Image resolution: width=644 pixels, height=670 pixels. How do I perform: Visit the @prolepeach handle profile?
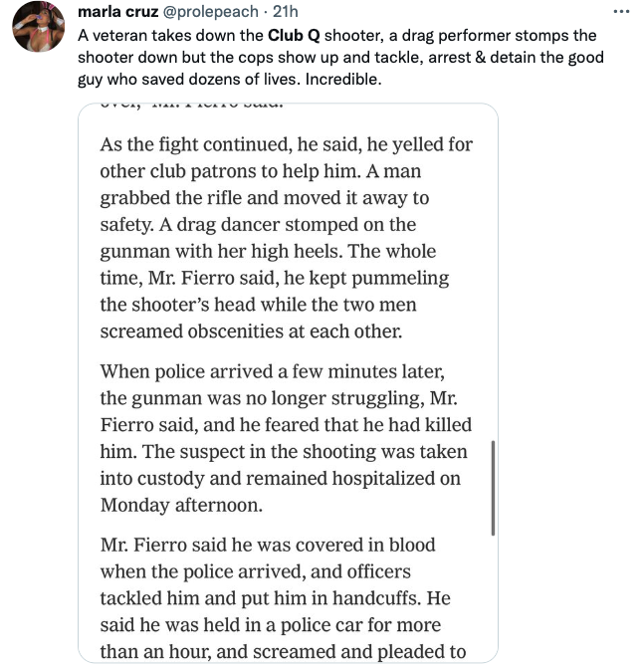pyautogui.click(x=210, y=12)
